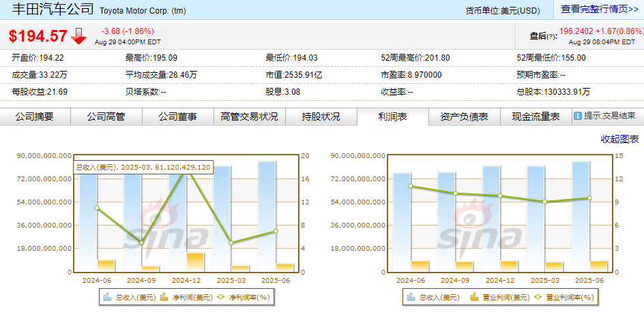This screenshot has height=325, width=644.
Task: Click the 2025-06 revenue bar in left chart
Action: 267,211
